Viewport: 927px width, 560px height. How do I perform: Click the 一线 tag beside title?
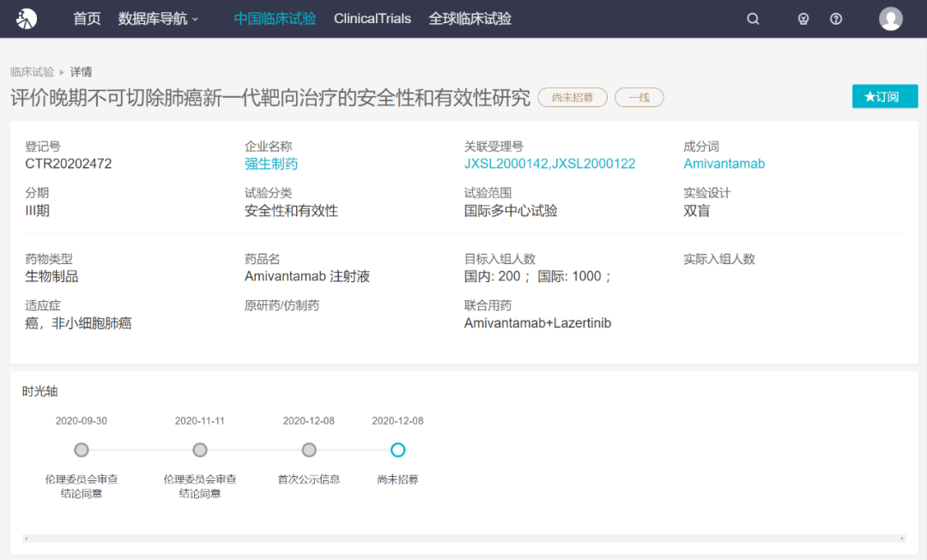639,98
